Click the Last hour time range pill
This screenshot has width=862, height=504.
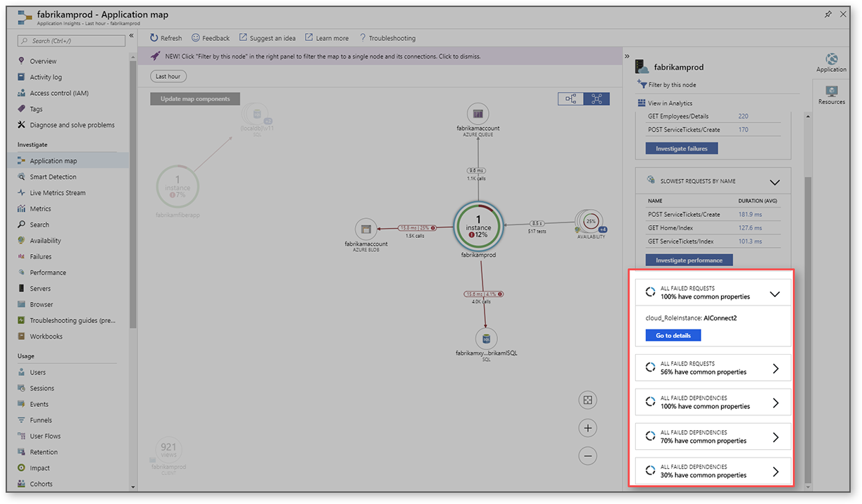pos(168,76)
